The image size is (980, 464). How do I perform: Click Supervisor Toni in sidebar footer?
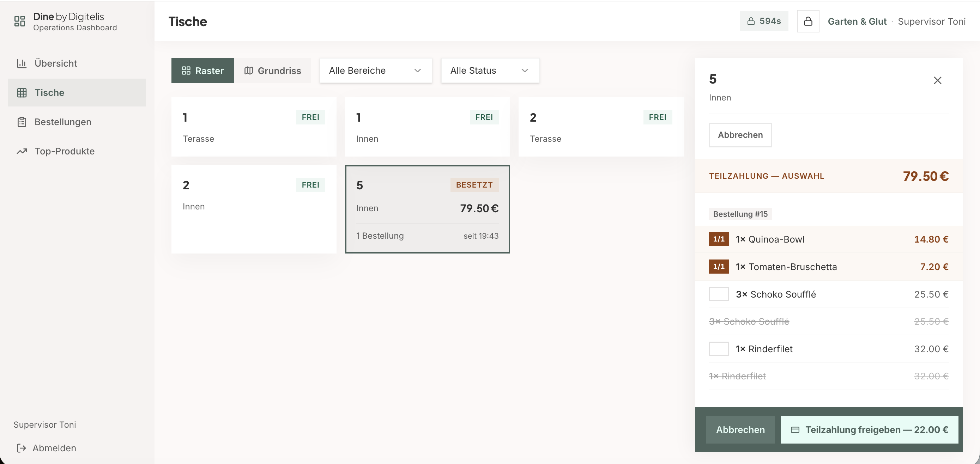click(45, 425)
